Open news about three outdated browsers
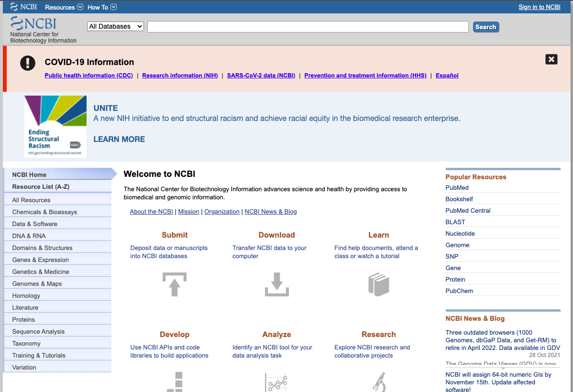The image size is (573, 392). (503, 340)
